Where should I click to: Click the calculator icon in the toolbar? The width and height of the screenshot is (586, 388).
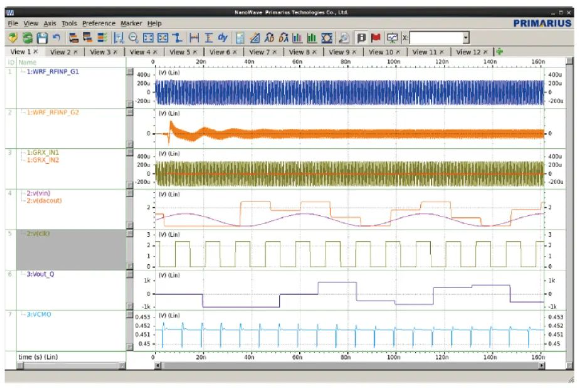point(240,37)
